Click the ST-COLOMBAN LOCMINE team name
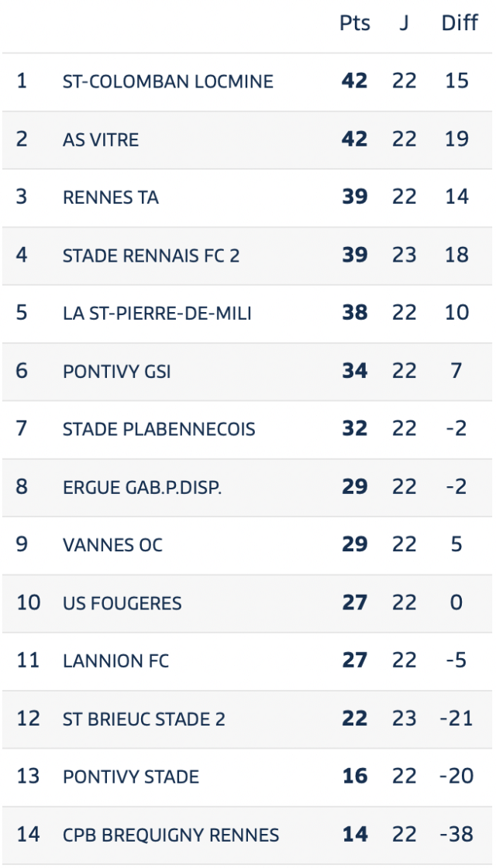The image size is (496, 868). click(x=168, y=82)
